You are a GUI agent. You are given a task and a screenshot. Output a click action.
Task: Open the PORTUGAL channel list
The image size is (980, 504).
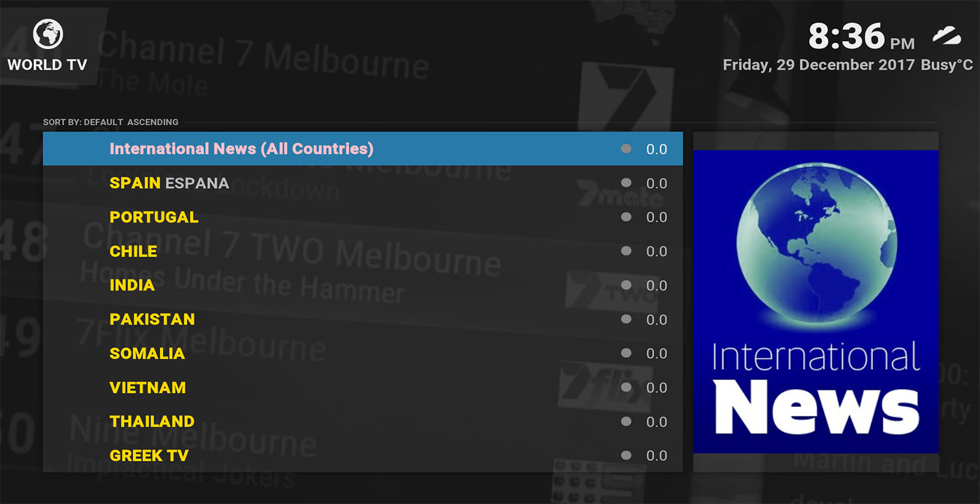363,217
